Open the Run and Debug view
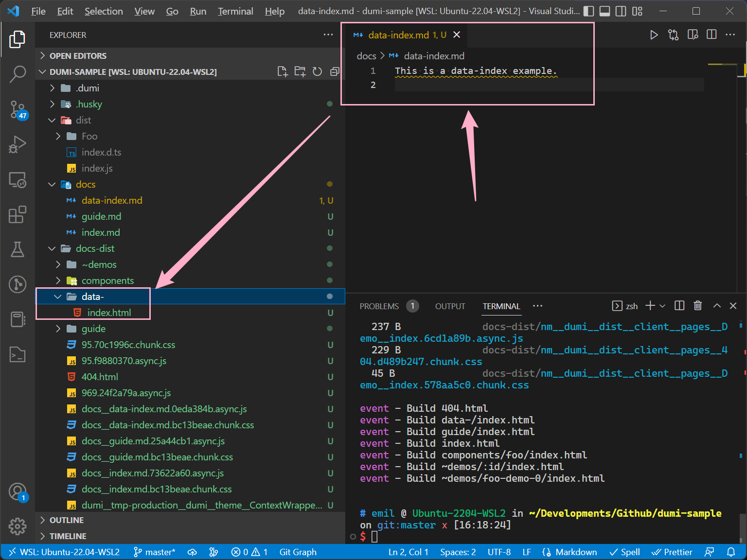 coord(18,144)
